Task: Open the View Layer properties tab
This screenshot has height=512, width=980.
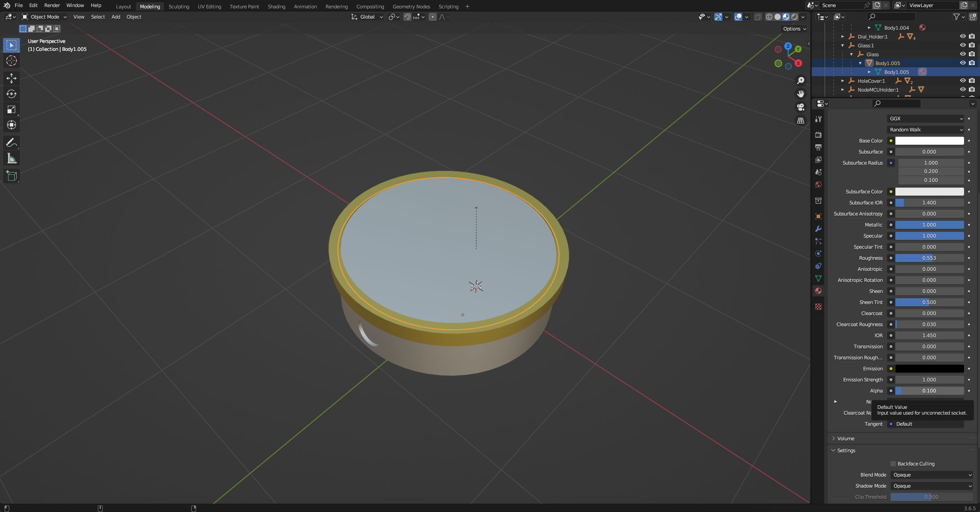Action: click(x=818, y=159)
